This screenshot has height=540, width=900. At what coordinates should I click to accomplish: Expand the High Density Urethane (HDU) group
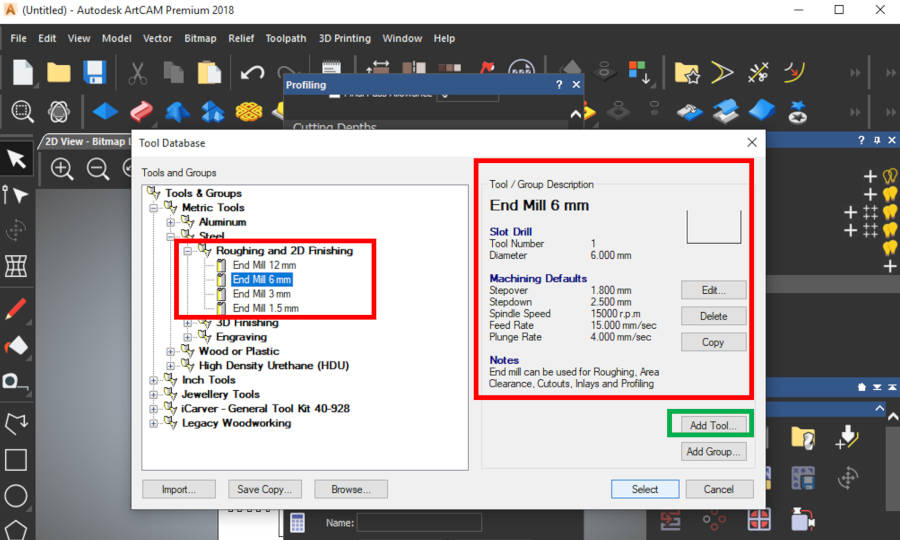(x=170, y=366)
